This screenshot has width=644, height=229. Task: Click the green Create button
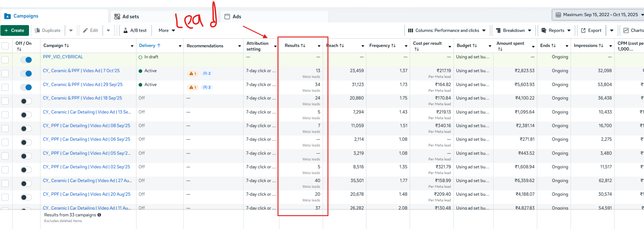coord(15,30)
